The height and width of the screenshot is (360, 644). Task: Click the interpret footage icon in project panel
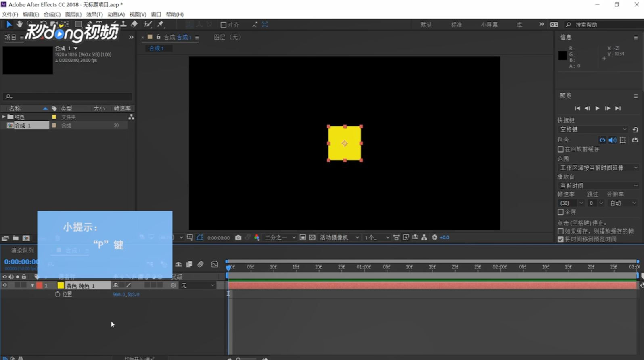[5, 238]
